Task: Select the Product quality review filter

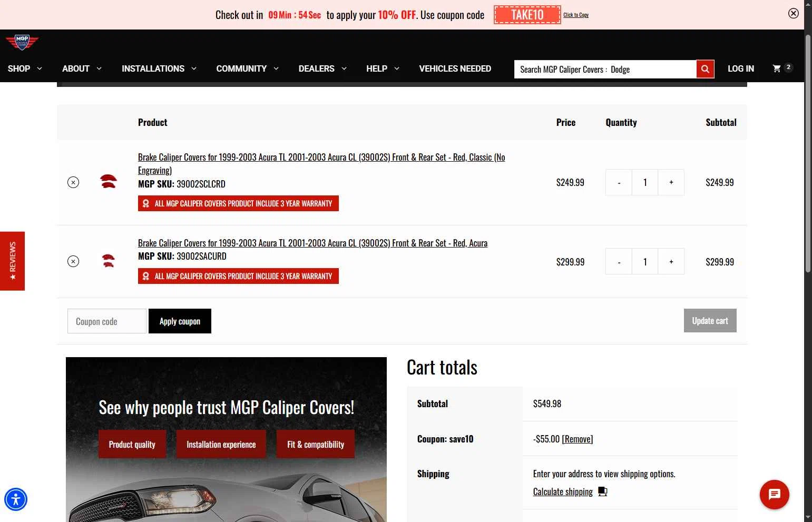Action: (x=132, y=444)
